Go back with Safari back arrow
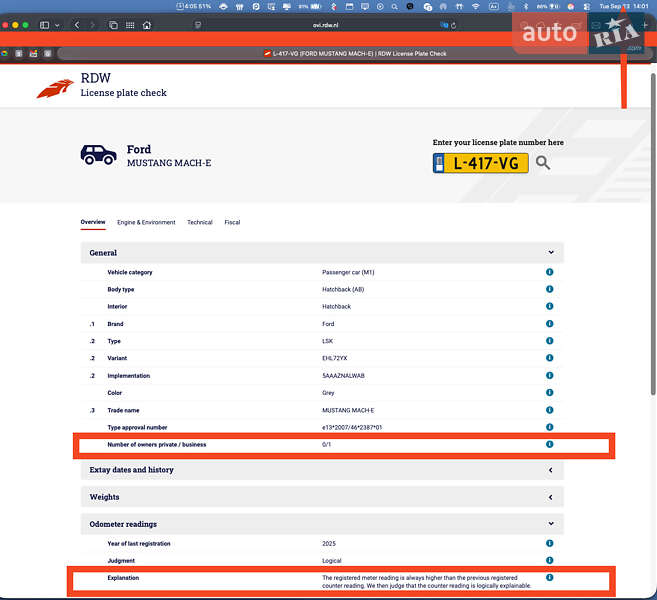 77,25
